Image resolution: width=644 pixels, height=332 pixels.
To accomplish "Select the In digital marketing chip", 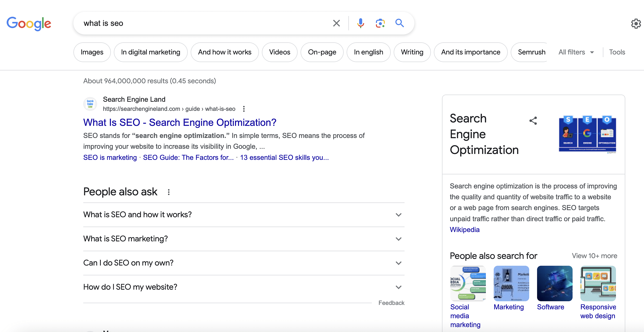I will click(x=151, y=52).
